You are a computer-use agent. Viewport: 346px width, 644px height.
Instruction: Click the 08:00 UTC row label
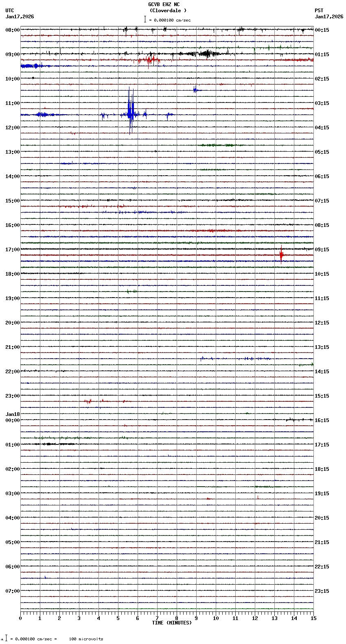click(x=13, y=30)
